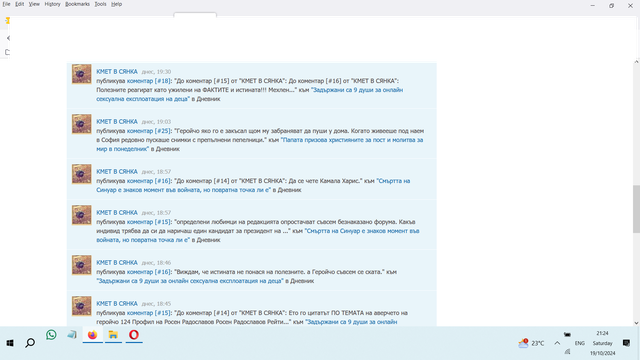
Task: Open the notification center icon
Action: pos(627,343)
